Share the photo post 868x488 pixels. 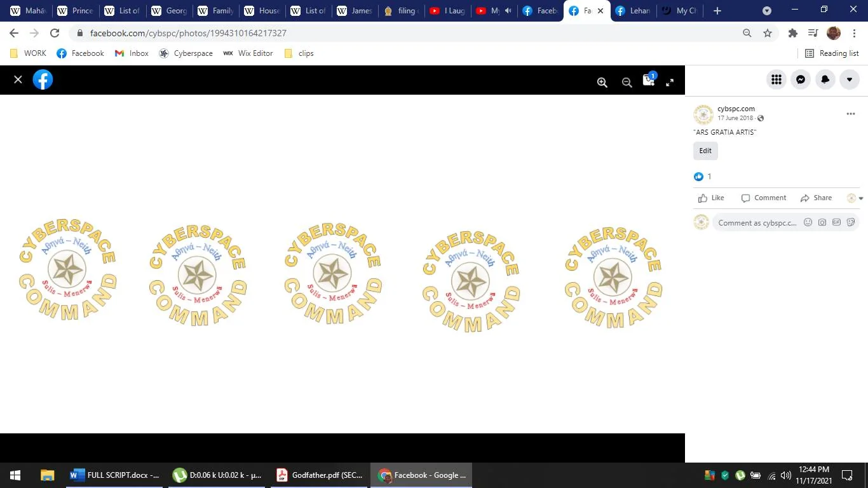(816, 198)
